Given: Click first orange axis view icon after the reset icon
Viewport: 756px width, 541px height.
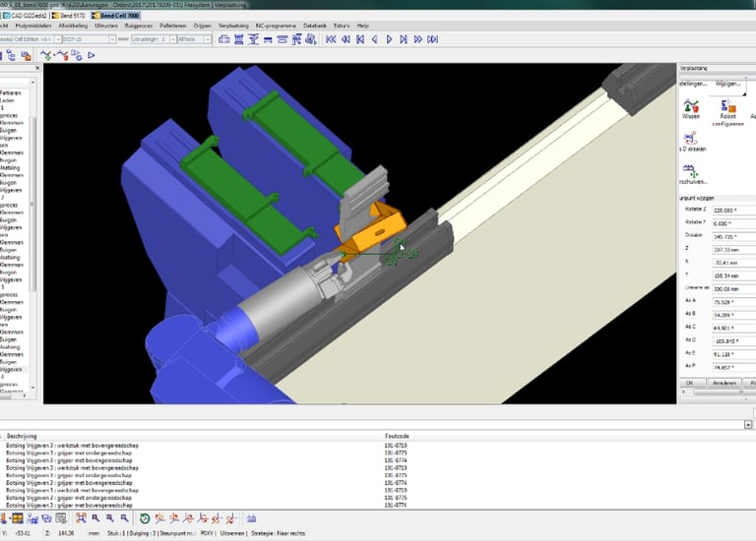Looking at the screenshot, I should pyautogui.click(x=159, y=518).
